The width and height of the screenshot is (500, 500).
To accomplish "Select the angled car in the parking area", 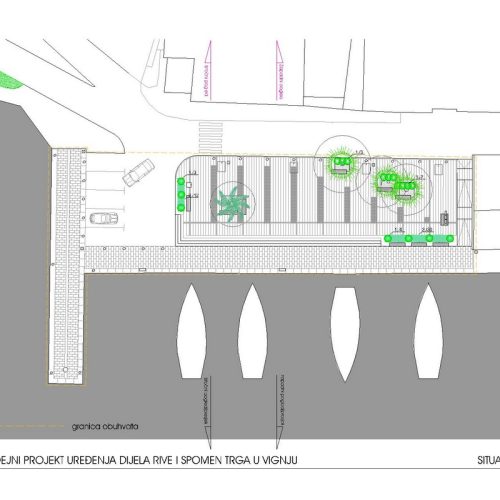I will click(x=138, y=172).
